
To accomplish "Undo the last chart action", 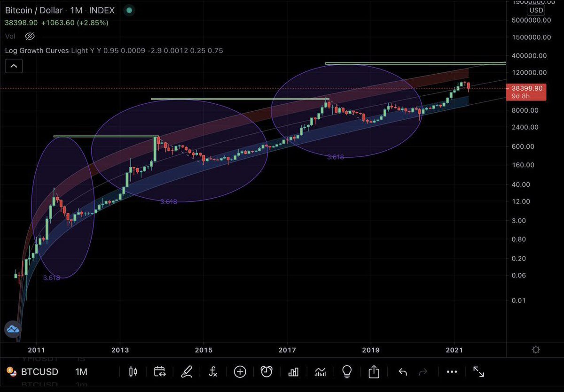I will click(403, 372).
